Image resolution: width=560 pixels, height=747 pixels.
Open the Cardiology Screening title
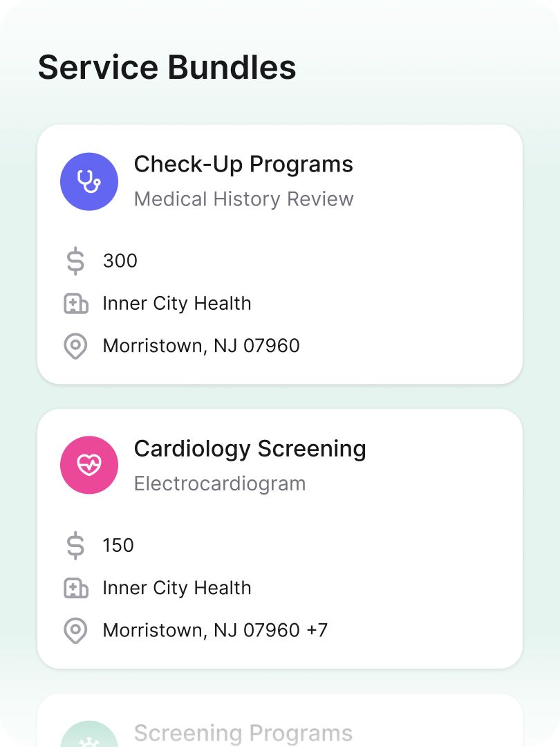pos(250,449)
